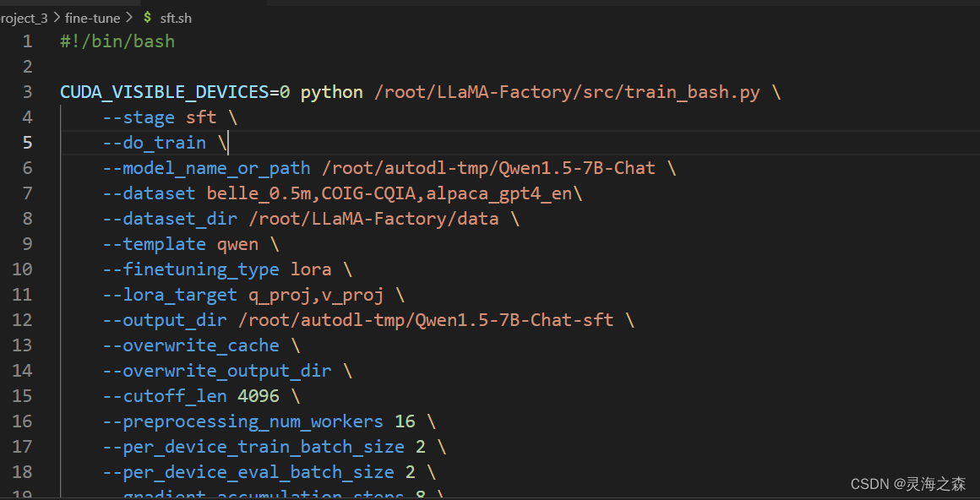980x500 pixels.
Task: Click the --do_train flag
Action: pos(155,143)
